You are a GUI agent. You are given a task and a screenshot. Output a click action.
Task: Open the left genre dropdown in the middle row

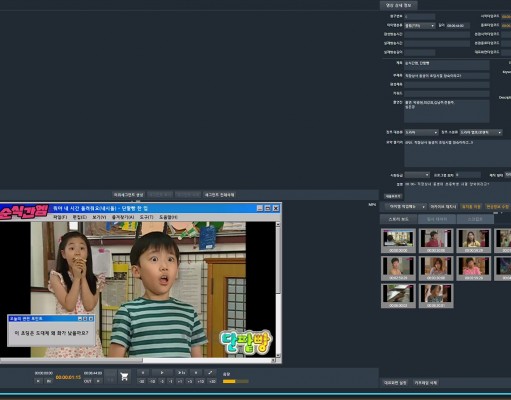coord(421,132)
